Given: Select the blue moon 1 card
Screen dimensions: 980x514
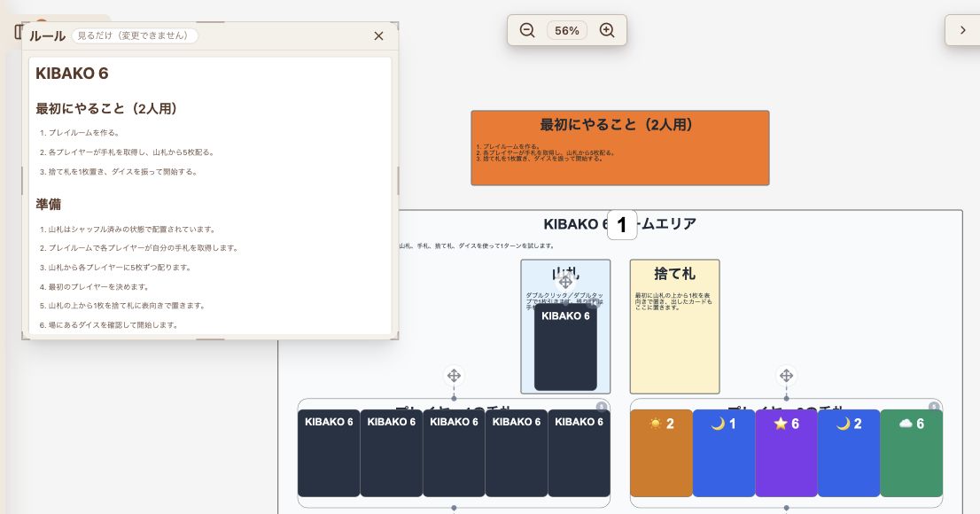Looking at the screenshot, I should (724, 454).
